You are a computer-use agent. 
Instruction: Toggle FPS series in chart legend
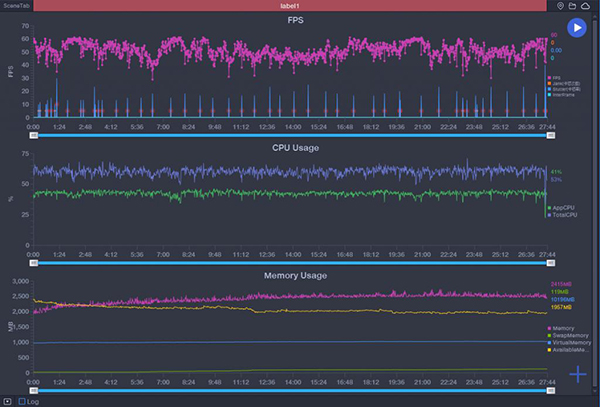[555, 76]
